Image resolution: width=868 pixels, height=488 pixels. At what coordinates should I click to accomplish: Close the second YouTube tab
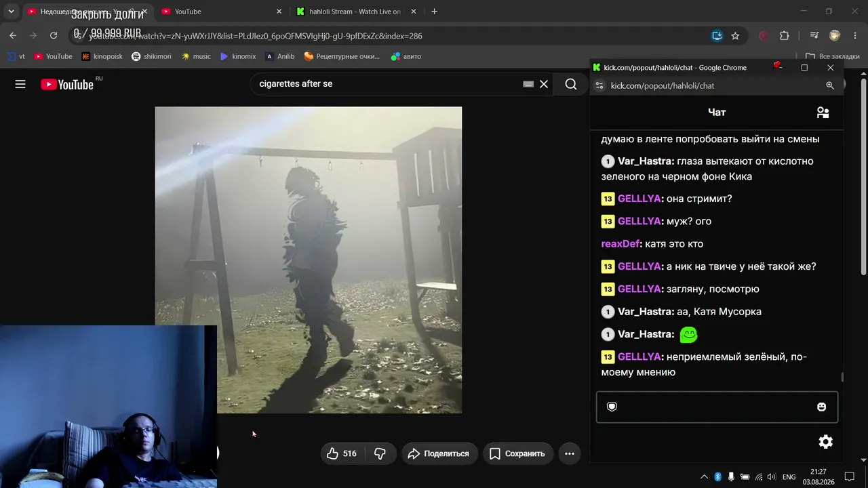279,12
